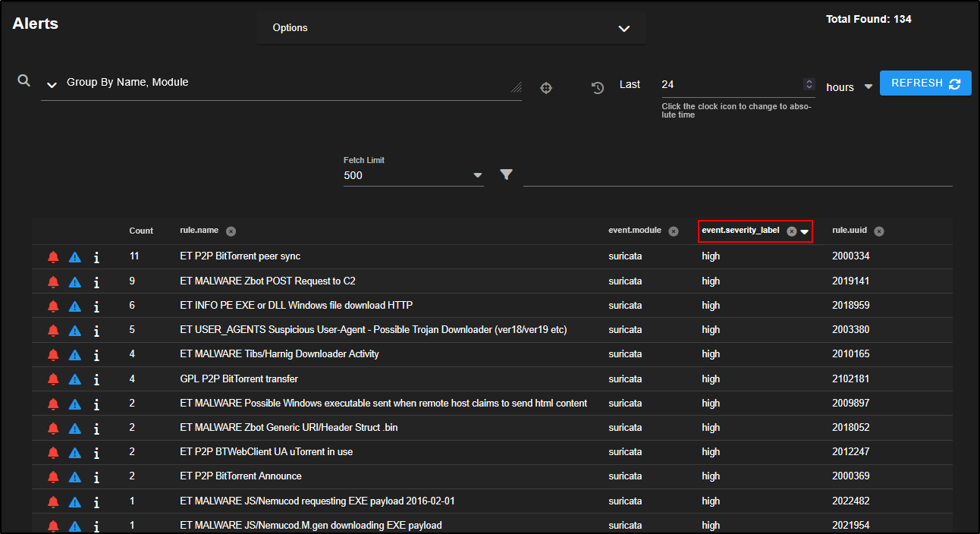Remove the rule.uuid column
The width and height of the screenshot is (980, 534).
click(x=879, y=231)
